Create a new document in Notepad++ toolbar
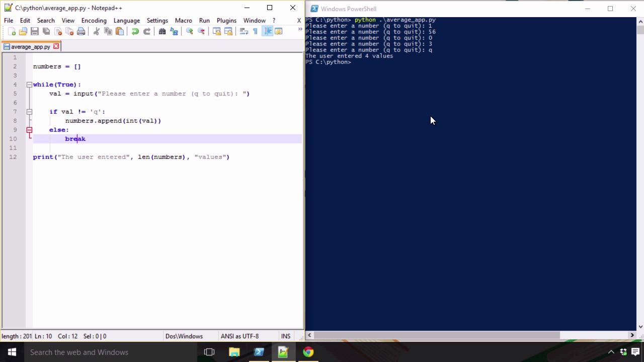Image resolution: width=644 pixels, height=362 pixels. (x=12, y=31)
